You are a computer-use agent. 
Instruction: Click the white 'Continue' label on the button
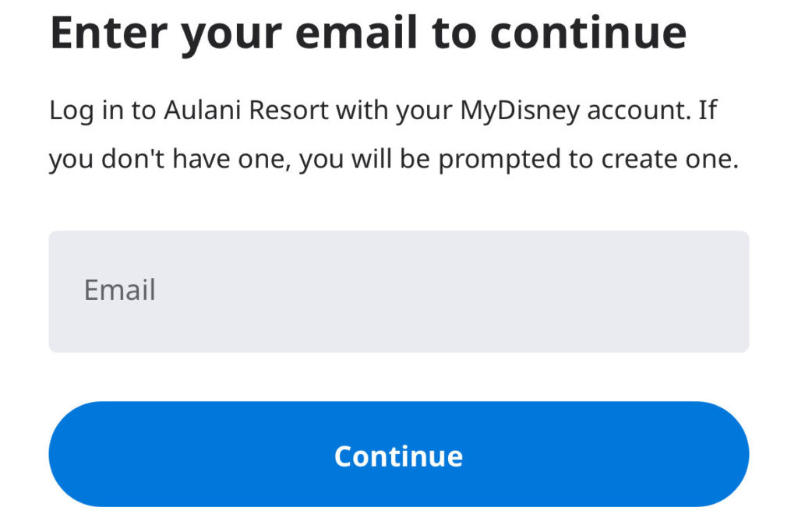click(x=398, y=456)
